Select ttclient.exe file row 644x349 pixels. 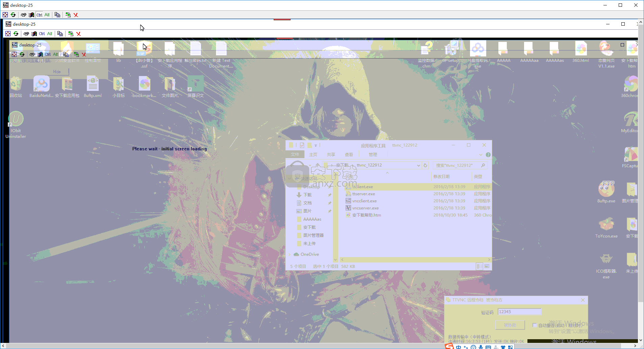pos(418,187)
